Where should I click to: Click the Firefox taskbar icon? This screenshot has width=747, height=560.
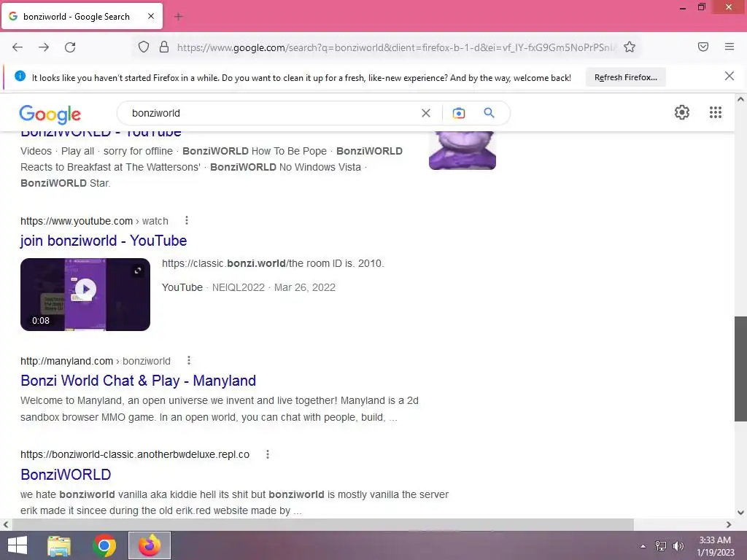pos(150,545)
